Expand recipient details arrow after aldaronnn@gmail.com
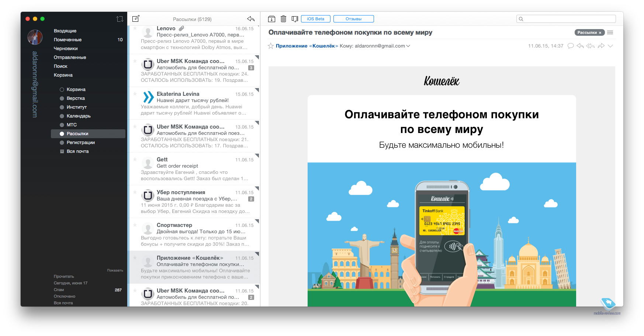The height and width of the screenshot is (336, 644). point(408,46)
